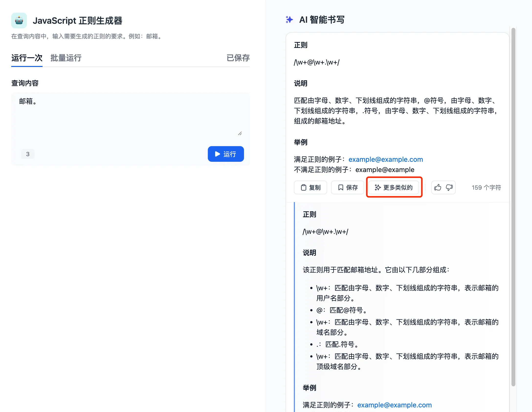Viewport: 532px width, 412px height.
Task: Open the bottom example@example.com link
Action: point(394,405)
